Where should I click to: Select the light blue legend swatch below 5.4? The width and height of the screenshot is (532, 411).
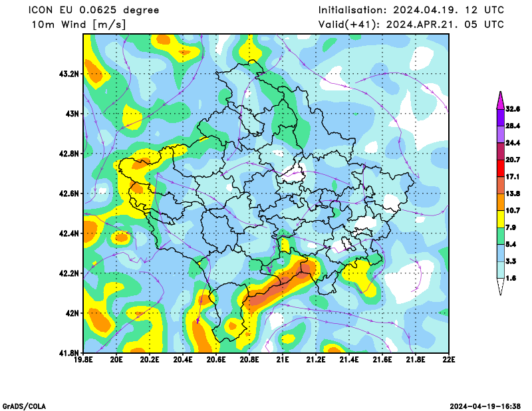(x=501, y=253)
